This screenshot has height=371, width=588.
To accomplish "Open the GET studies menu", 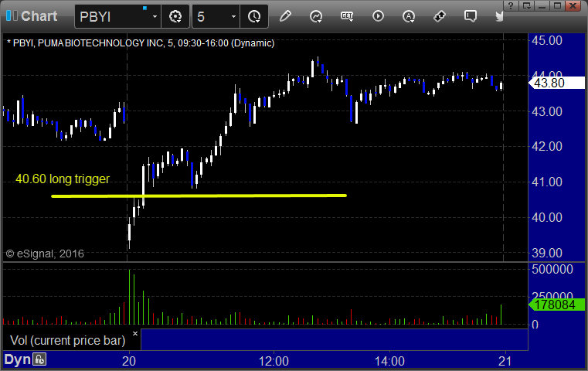I will [x=347, y=16].
